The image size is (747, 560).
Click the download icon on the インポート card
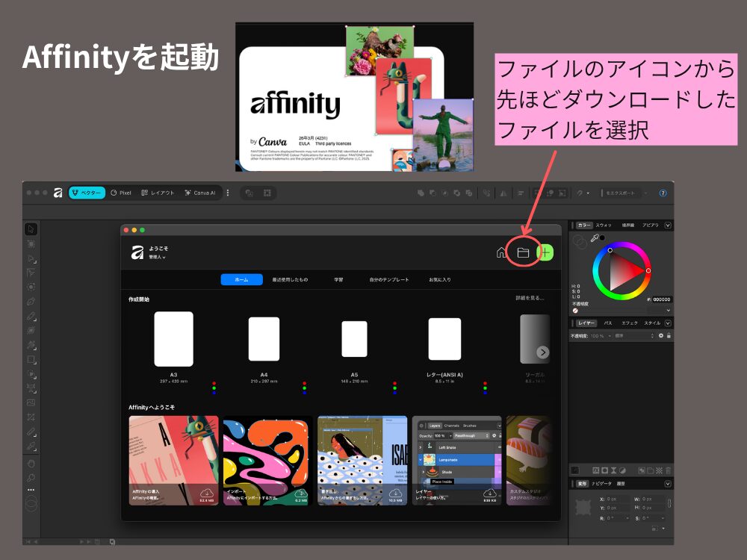point(301,493)
